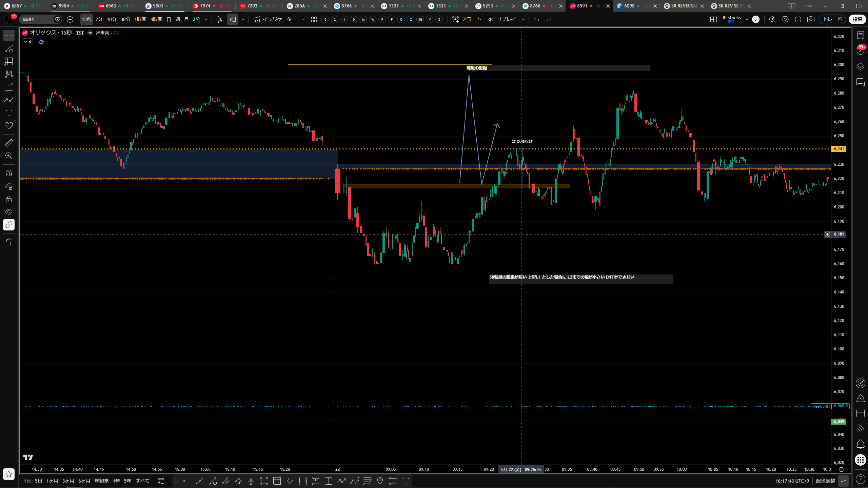Click the 8591 symbol search field
Image resolution: width=868 pixels, height=488 pixels.
(x=37, y=19)
